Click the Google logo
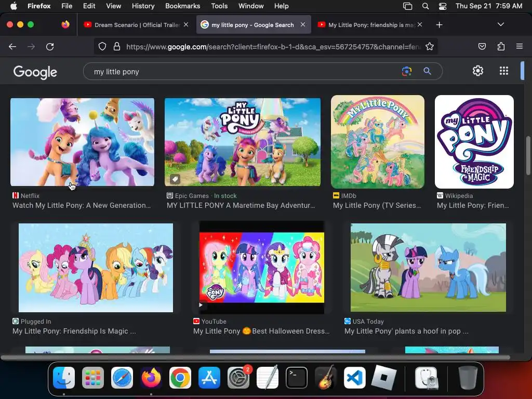The width and height of the screenshot is (532, 399). 35,72
